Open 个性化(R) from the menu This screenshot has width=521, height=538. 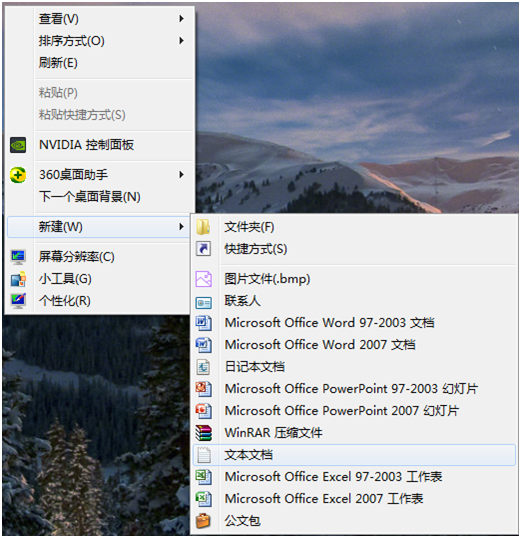coord(65,301)
